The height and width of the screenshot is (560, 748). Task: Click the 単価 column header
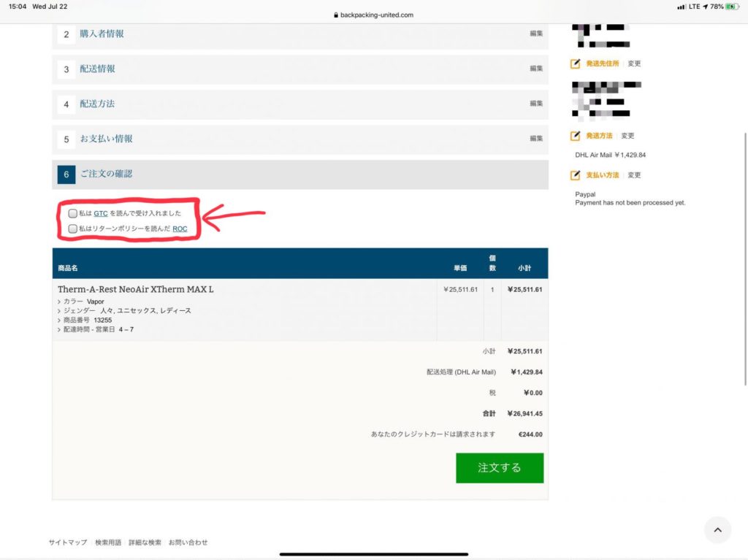coord(460,268)
